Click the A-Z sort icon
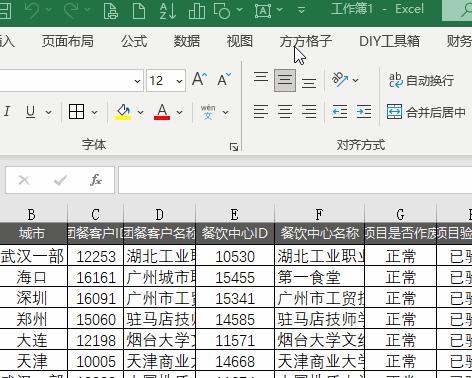This screenshot has height=378, width=472. [167, 10]
